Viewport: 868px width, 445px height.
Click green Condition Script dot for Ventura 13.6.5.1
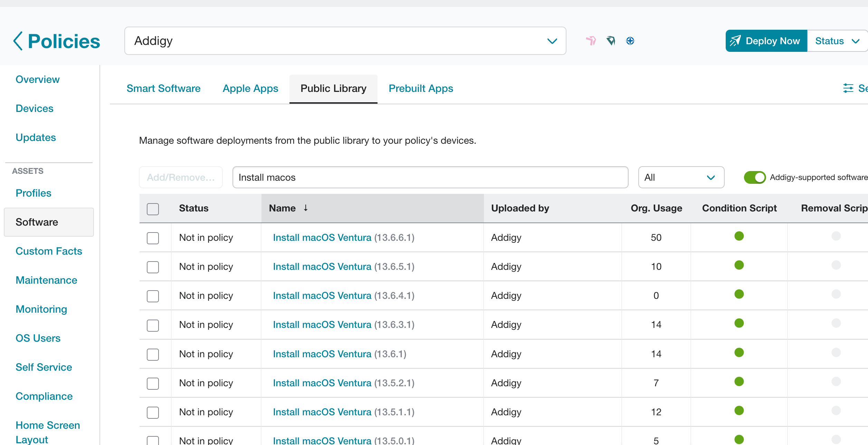coord(739,265)
